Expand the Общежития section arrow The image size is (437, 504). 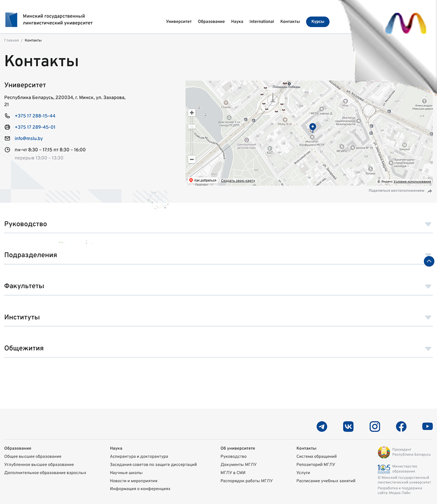(x=428, y=349)
